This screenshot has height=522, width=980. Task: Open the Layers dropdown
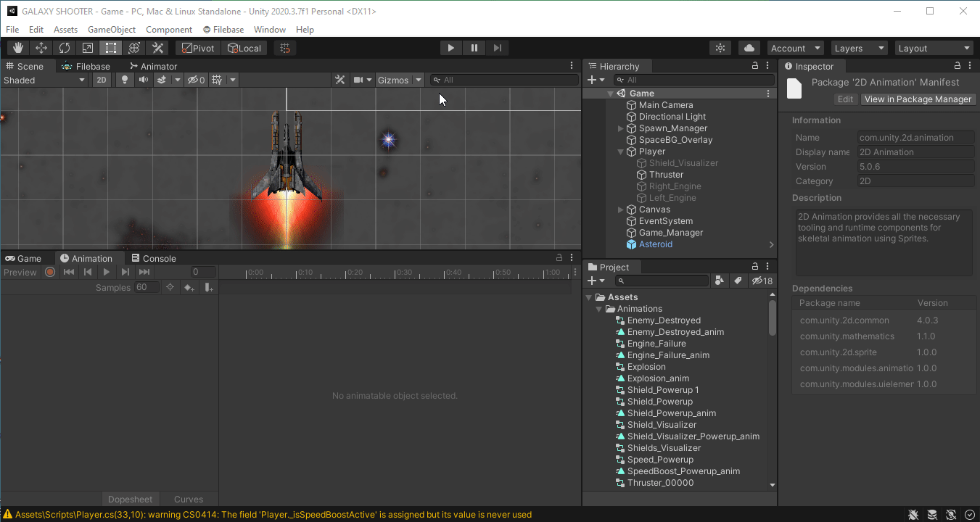[860, 48]
